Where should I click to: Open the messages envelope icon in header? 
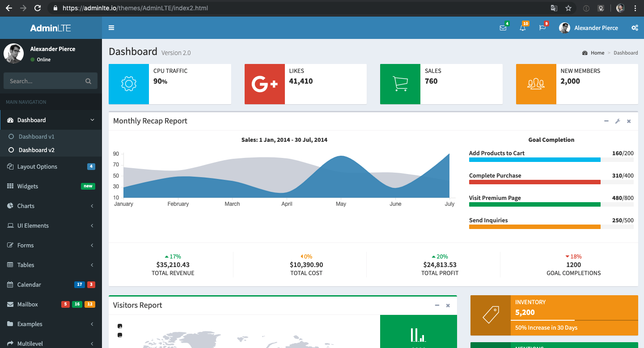[503, 28]
